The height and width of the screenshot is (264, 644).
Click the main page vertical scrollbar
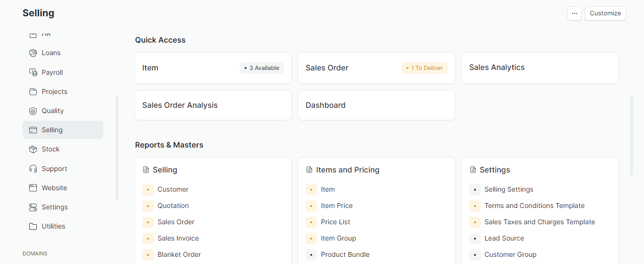(x=632, y=136)
